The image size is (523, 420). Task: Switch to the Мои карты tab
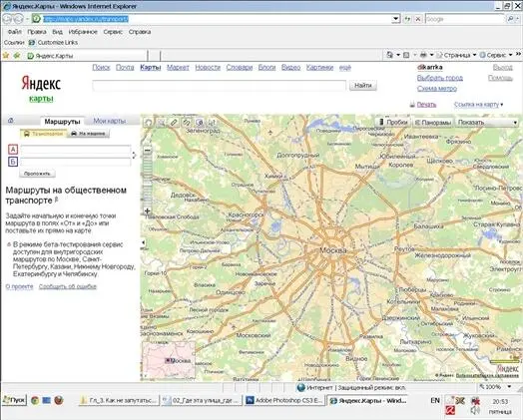[110, 121]
